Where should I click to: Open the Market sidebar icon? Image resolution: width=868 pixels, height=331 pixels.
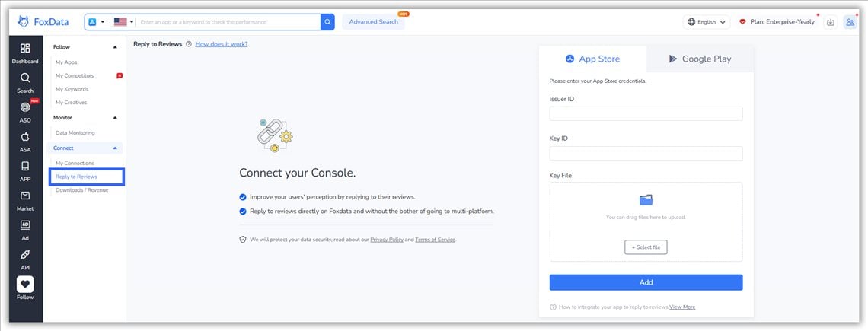pos(25,196)
